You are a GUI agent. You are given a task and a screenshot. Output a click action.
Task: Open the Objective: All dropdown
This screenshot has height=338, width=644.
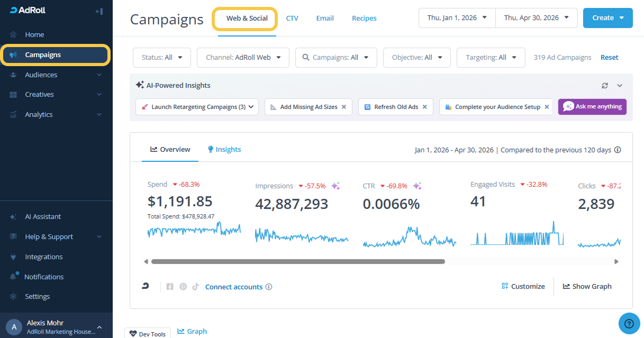point(417,58)
